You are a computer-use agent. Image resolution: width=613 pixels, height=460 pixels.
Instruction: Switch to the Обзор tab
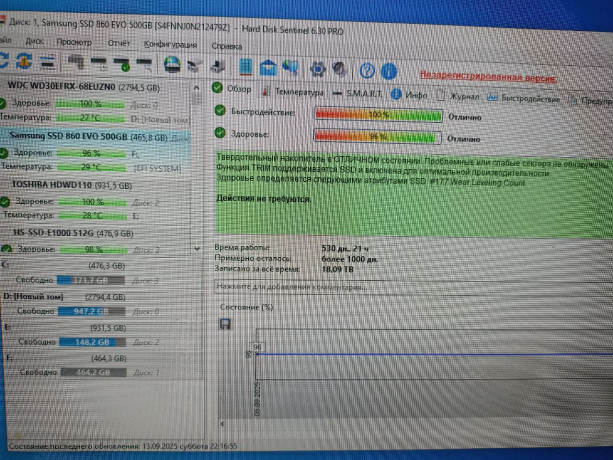coord(232,89)
